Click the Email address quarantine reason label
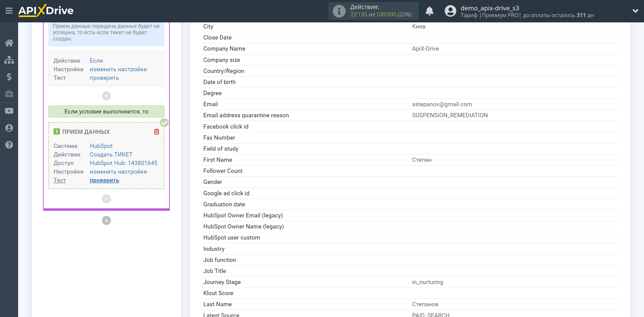Screen dimensions: 644x317 coord(246,115)
